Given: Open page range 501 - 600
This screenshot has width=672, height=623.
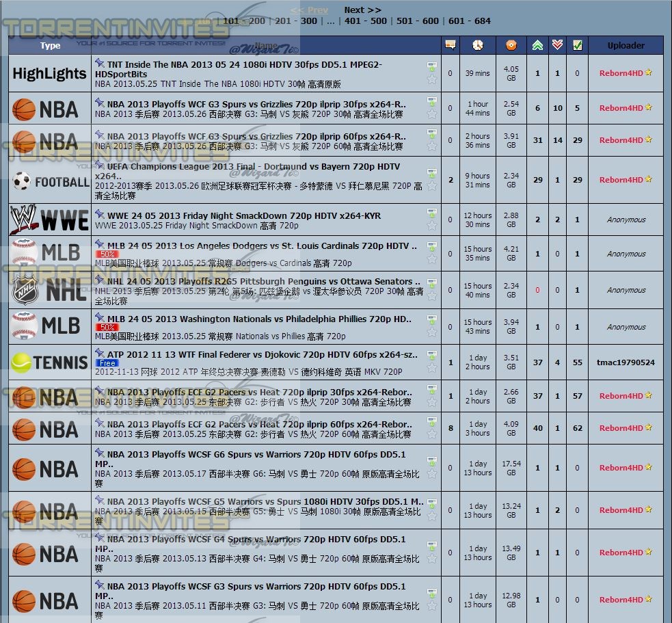Looking at the screenshot, I should pos(418,21).
